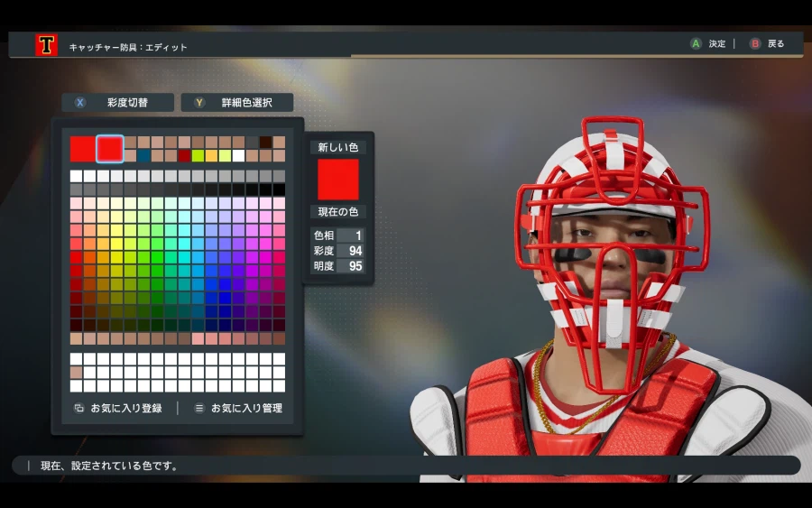Select the highlighted red swatch with blue outline
812x508 pixels.
tap(110, 148)
